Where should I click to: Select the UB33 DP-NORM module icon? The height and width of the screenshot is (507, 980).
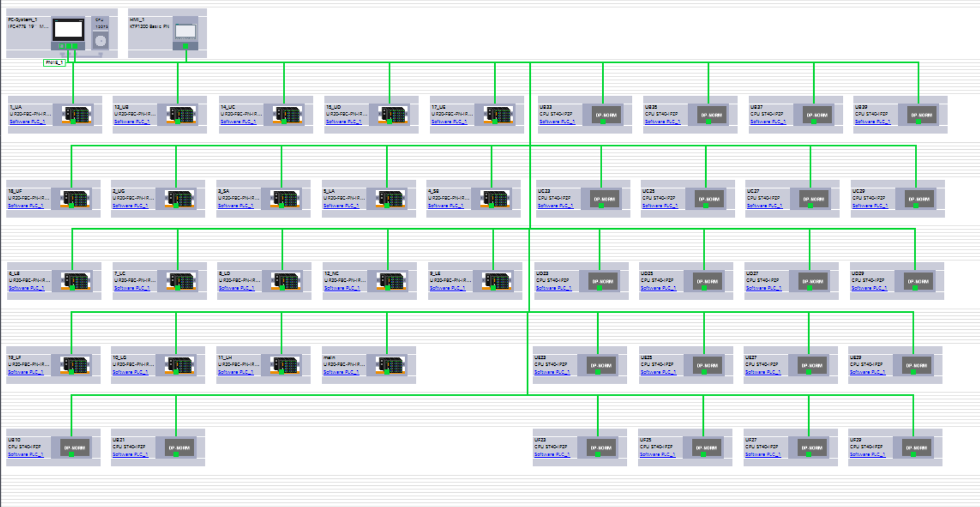[606, 115]
